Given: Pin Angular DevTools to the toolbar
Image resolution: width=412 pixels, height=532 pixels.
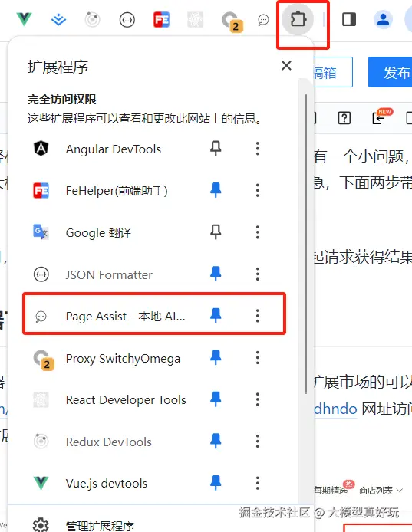Looking at the screenshot, I should 216,149.
